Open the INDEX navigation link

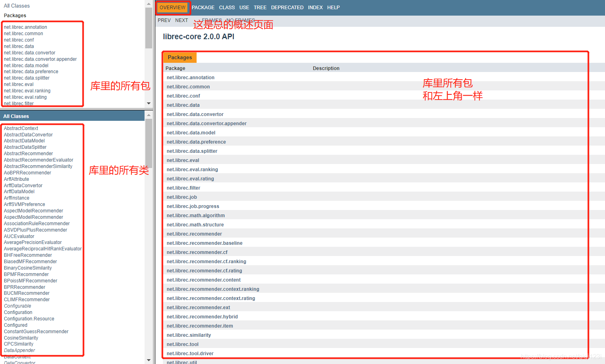click(x=315, y=8)
